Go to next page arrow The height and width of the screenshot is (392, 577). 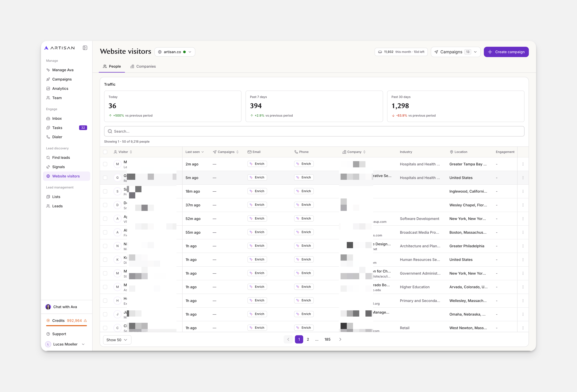(340, 339)
